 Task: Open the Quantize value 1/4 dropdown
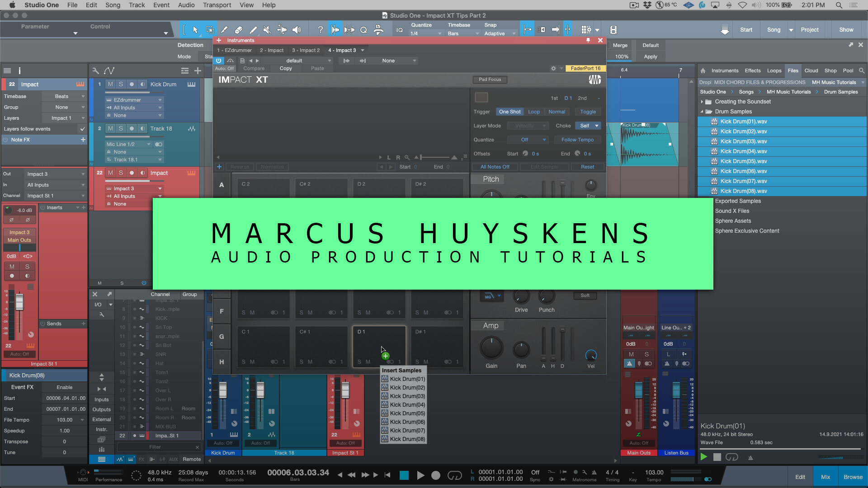[x=426, y=33]
